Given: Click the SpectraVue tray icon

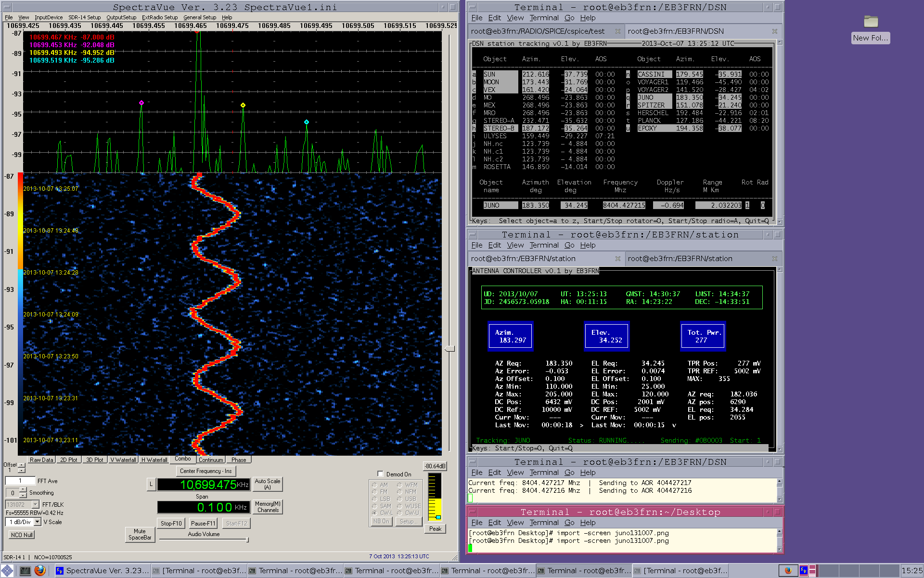Looking at the screenshot, I should click(x=803, y=570).
